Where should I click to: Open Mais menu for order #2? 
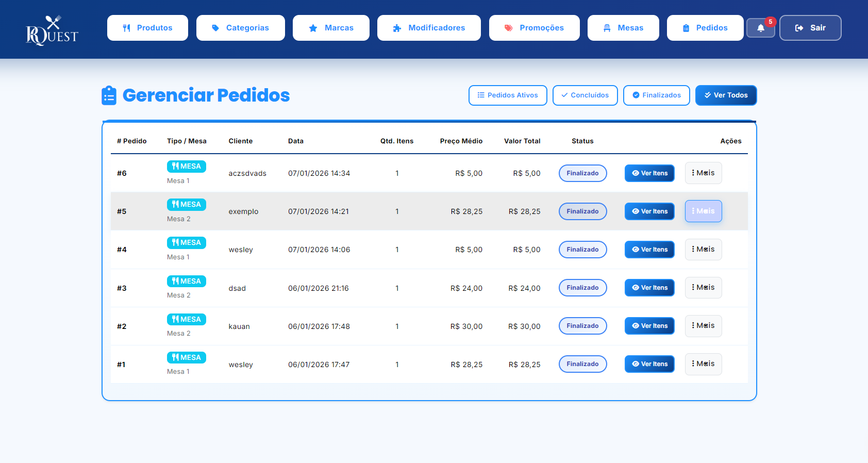703,326
